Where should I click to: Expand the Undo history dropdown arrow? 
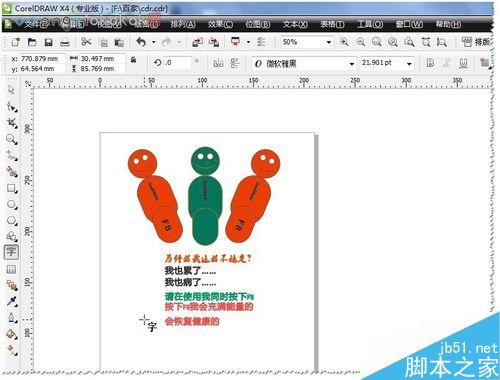pos(154,42)
